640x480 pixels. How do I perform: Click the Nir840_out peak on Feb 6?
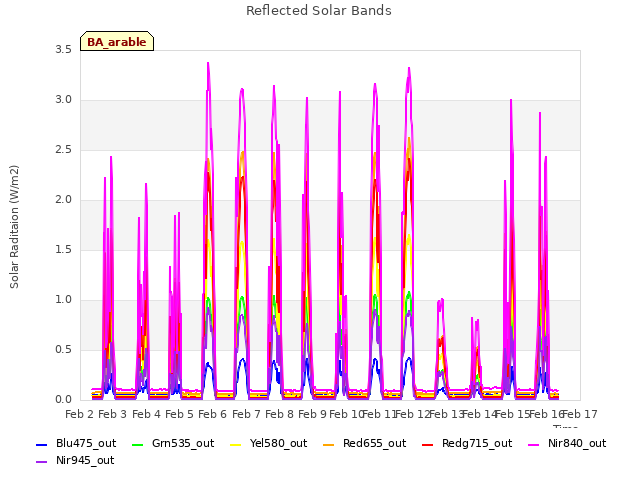point(208,63)
